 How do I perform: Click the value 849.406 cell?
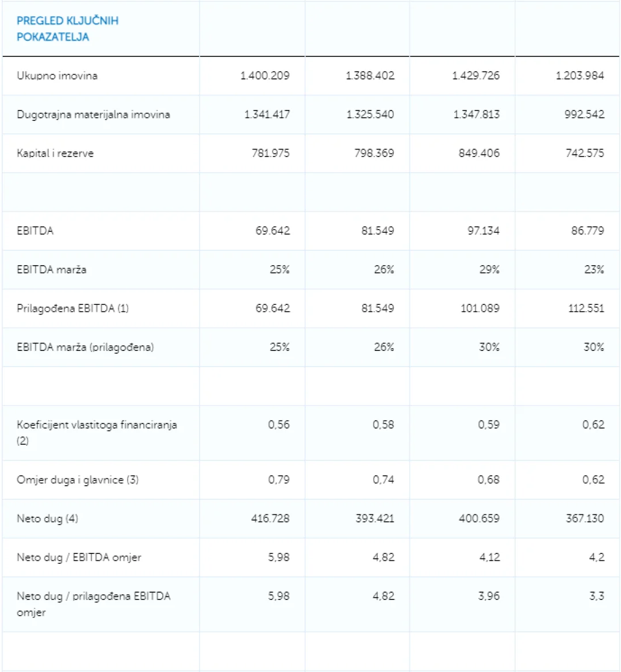click(x=479, y=154)
